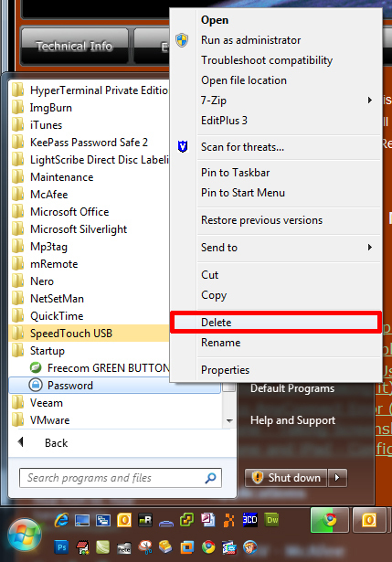Click the search magnifier icon
Image resolution: width=392 pixels, height=562 pixels.
(x=211, y=477)
